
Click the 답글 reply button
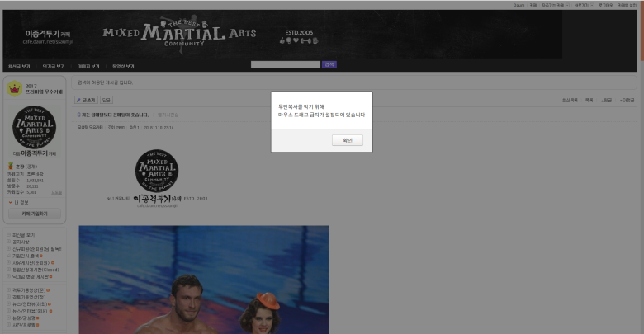106,100
